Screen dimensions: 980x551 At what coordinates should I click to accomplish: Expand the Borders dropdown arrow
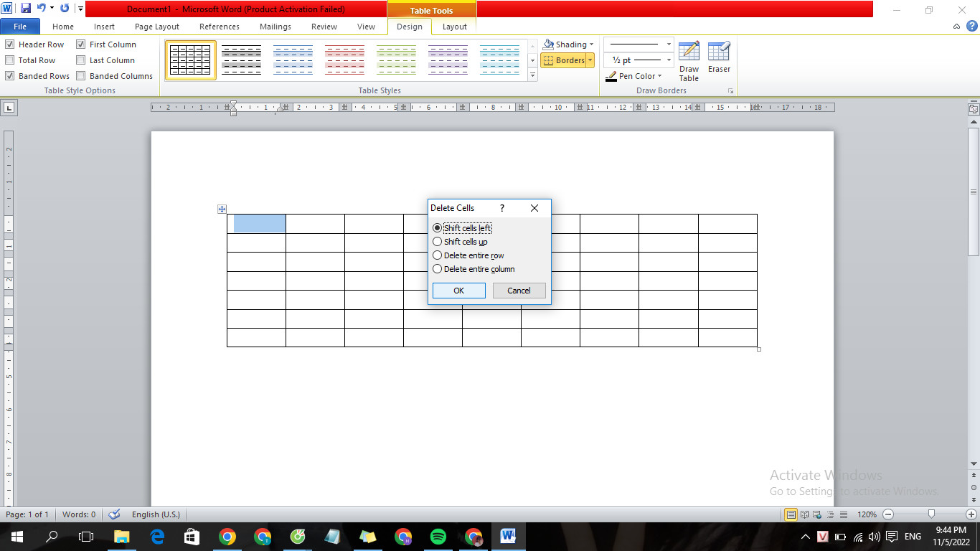[x=590, y=60]
